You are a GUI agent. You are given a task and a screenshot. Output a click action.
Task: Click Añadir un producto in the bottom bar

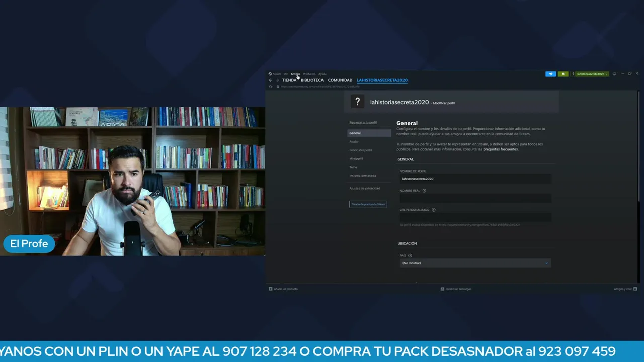click(286, 289)
